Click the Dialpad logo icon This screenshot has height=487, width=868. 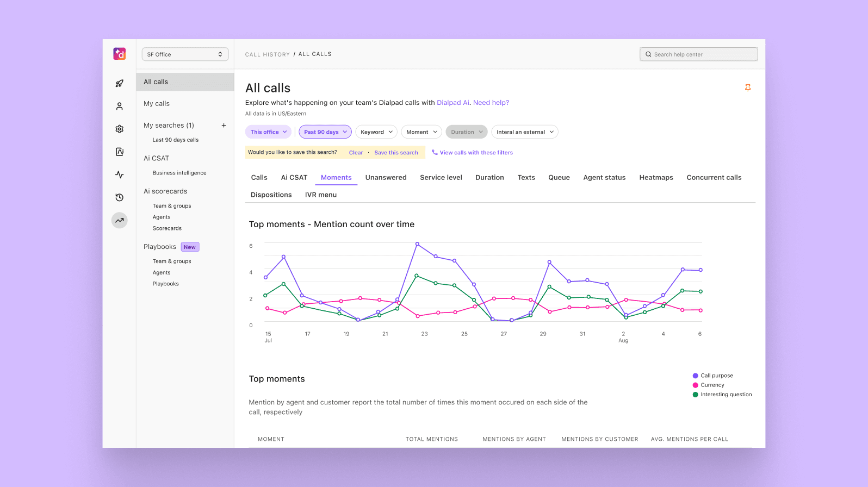[119, 54]
